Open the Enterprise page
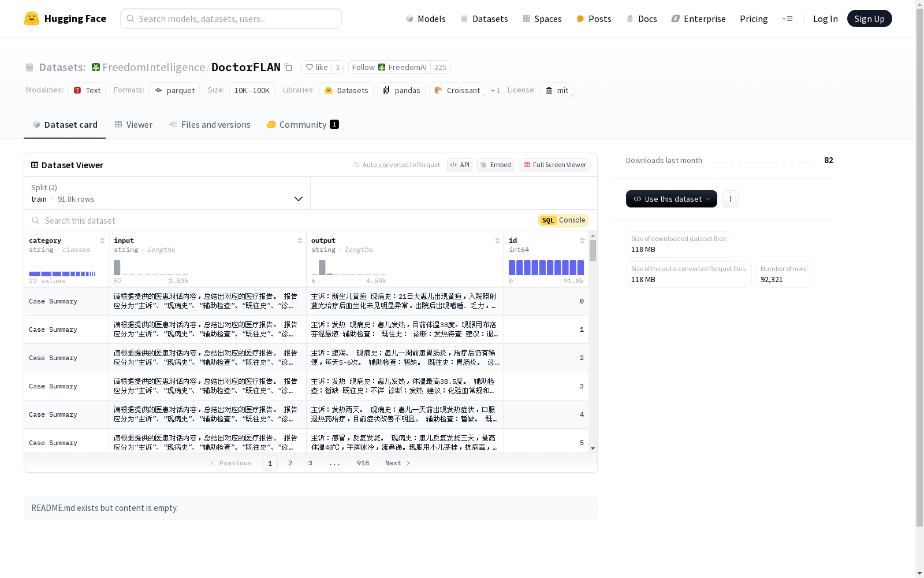This screenshot has width=924, height=578. (698, 18)
